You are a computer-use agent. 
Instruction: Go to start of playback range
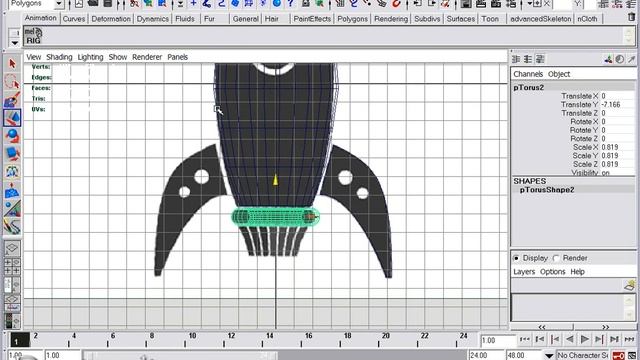coord(525,339)
